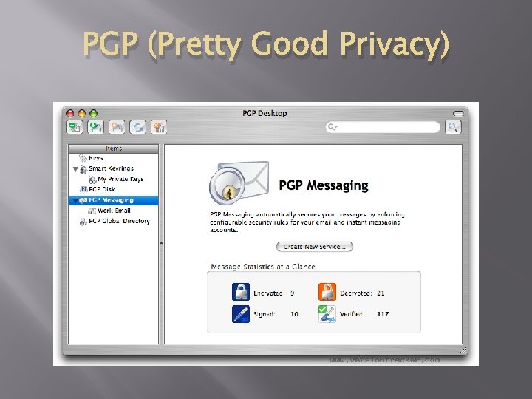Click the Verified checkmark pen icon
This screenshot has height=399, width=532.
(x=327, y=314)
